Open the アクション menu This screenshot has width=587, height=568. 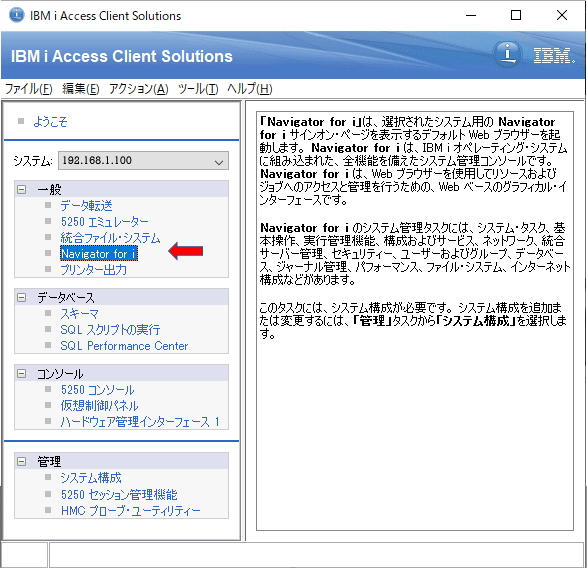tap(139, 89)
